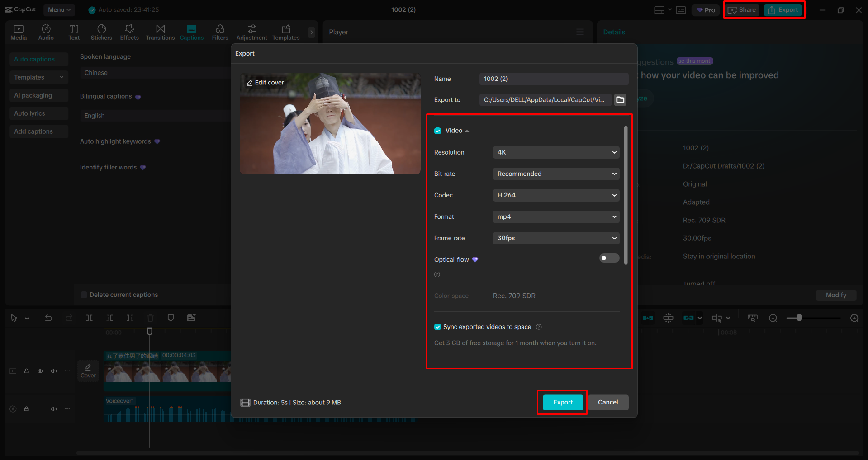Image resolution: width=868 pixels, height=460 pixels.
Task: Click the Optical flow help question icon
Action: pyautogui.click(x=437, y=274)
